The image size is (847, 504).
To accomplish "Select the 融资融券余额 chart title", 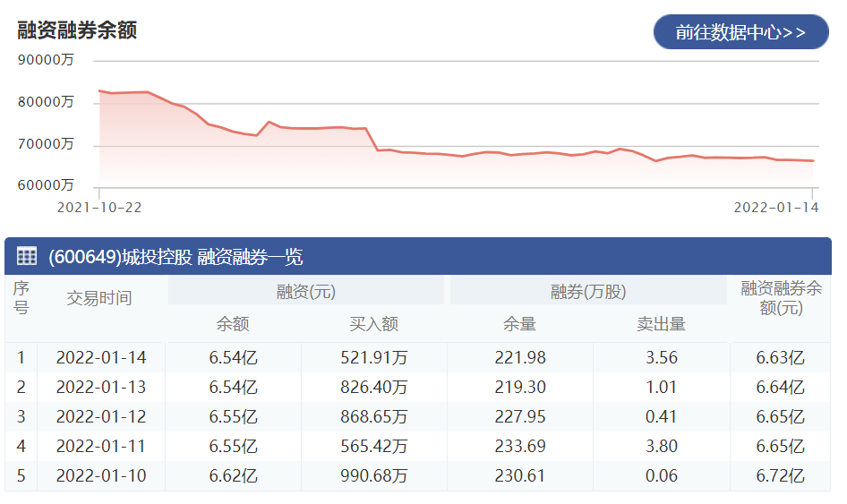I will [77, 30].
